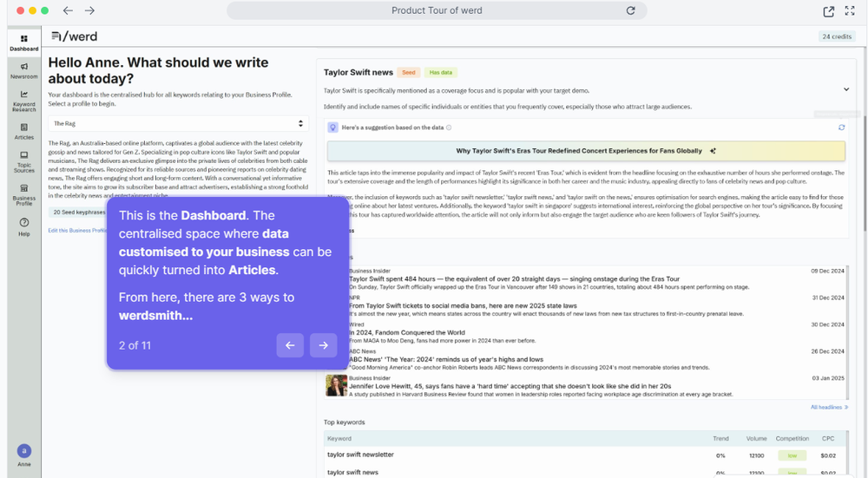Click the 2 of 11 step counter
The image size is (868, 478).
tap(135, 345)
